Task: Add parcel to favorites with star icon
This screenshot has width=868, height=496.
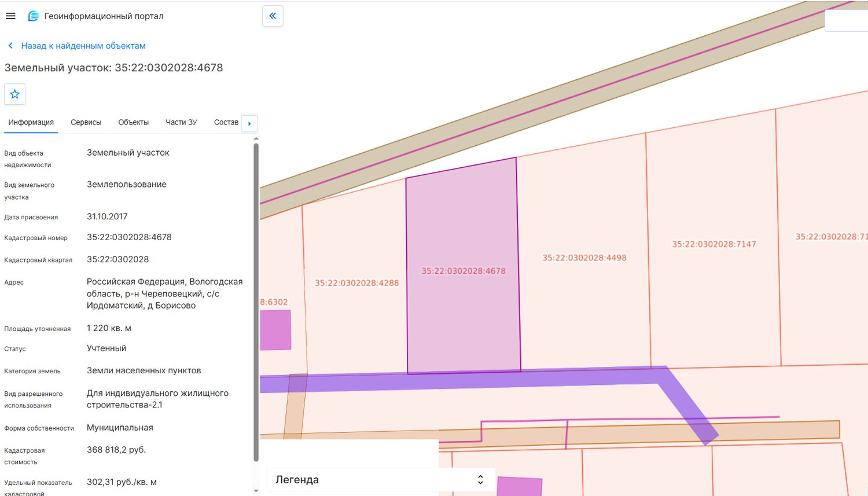Action: tap(15, 94)
